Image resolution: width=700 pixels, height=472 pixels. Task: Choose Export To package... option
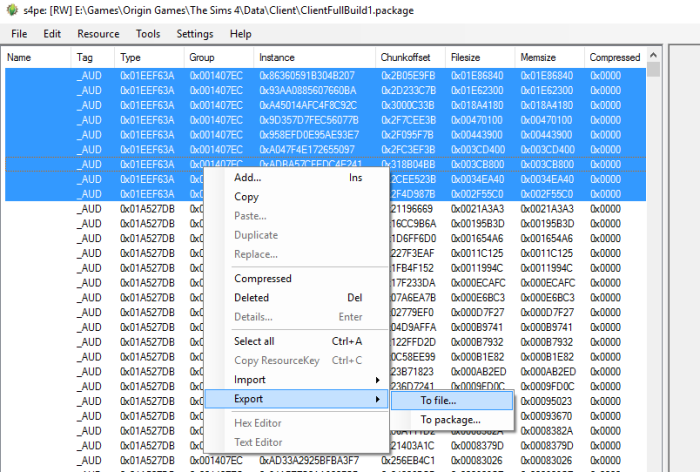coord(452,420)
